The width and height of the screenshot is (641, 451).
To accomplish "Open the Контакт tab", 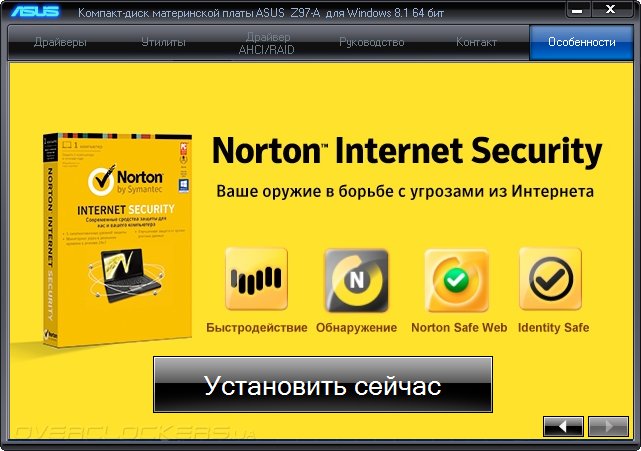I will click(476, 42).
